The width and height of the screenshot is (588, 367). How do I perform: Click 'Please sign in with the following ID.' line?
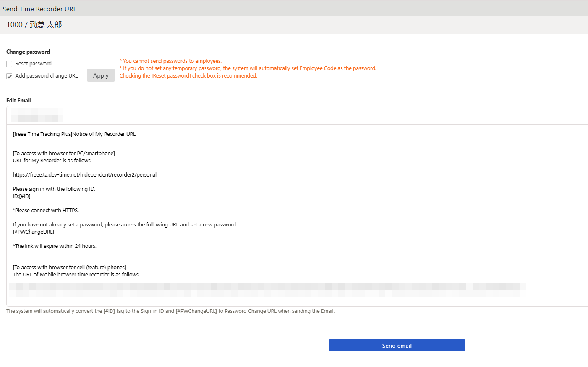click(54, 189)
